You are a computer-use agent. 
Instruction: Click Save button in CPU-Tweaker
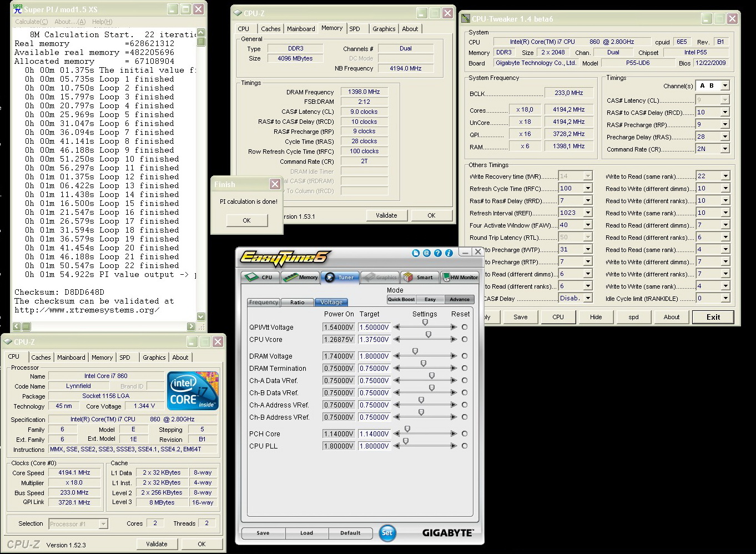click(521, 317)
